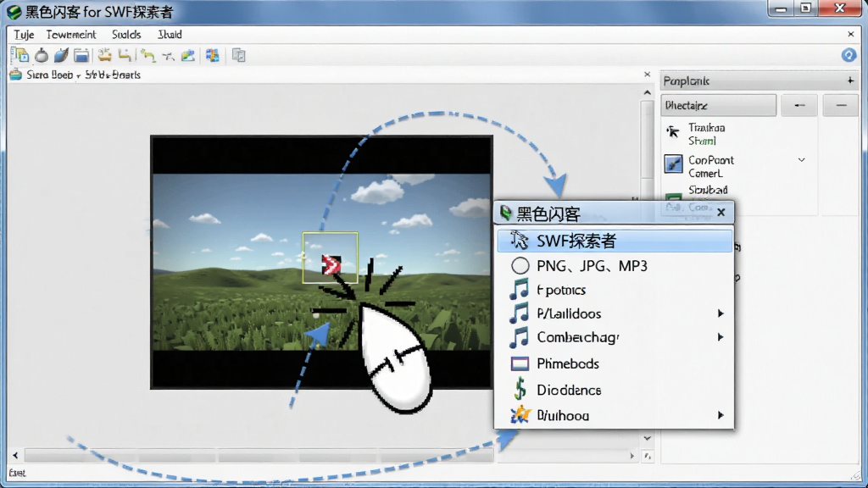Click the music note icon beside P/Lailidoos
Image resolution: width=868 pixels, height=488 pixels.
(520, 313)
